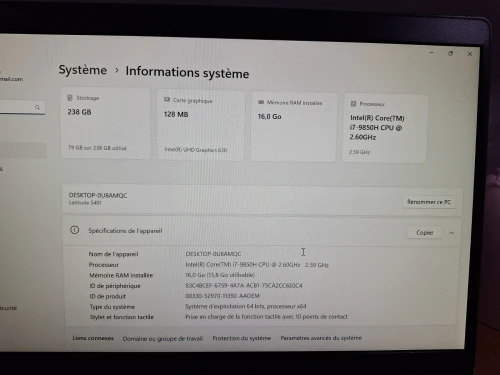Click the search magnifier icon
Image resolution: width=500 pixels, height=375 pixels.
(x=37, y=107)
